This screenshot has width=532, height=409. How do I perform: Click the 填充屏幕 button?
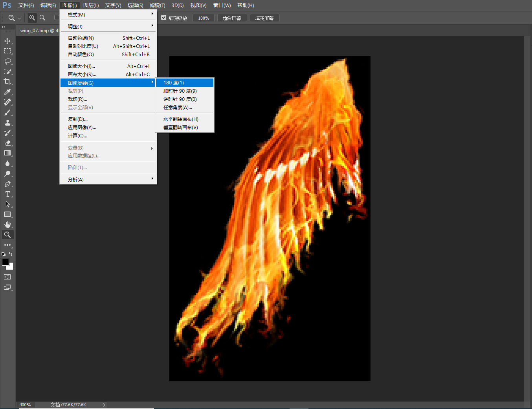point(264,18)
